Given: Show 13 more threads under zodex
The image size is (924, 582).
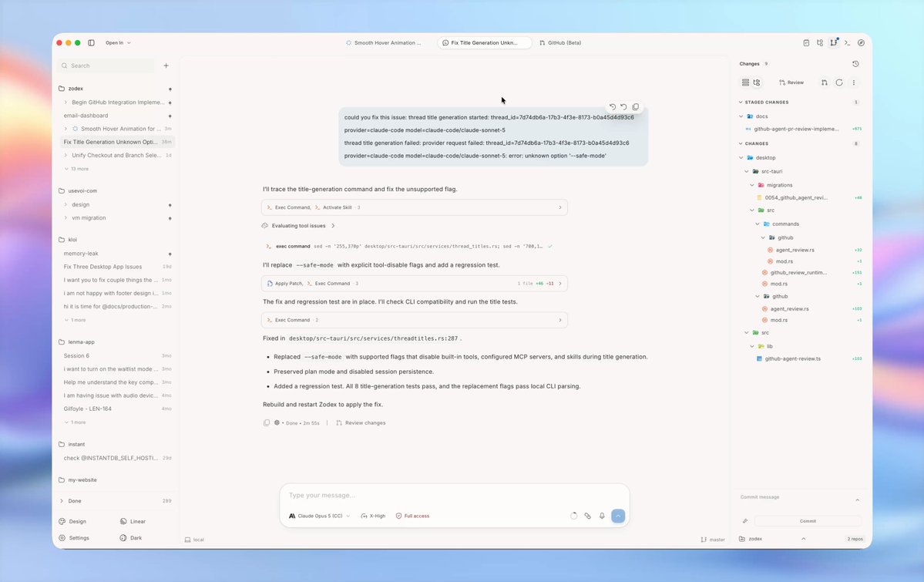Looking at the screenshot, I should pos(76,169).
